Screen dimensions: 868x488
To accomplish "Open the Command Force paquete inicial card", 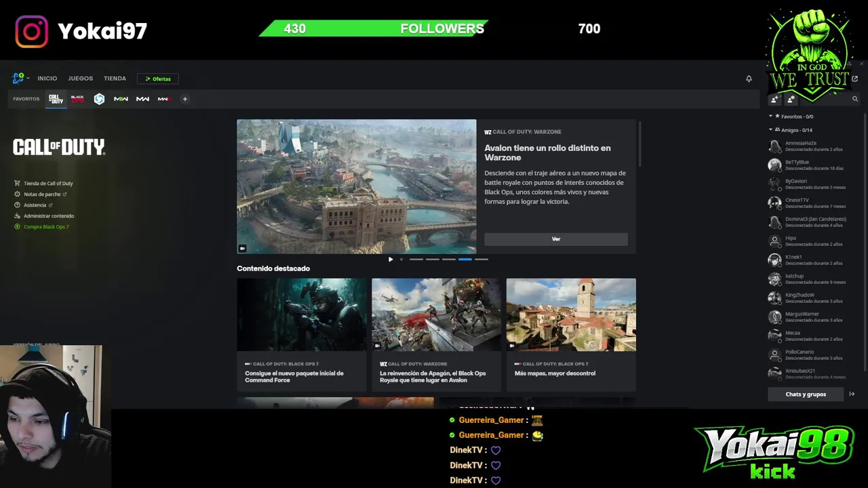I will (x=301, y=334).
